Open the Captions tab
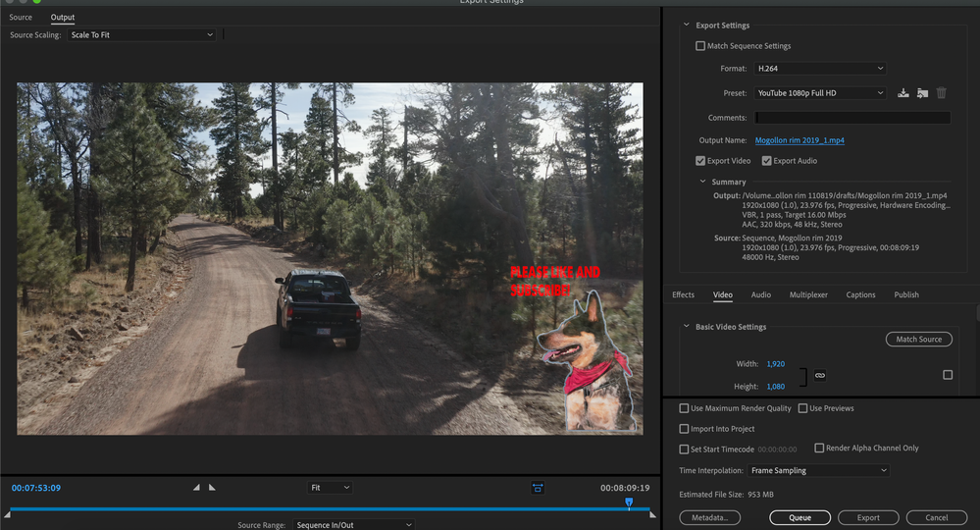980x530 pixels. point(860,295)
